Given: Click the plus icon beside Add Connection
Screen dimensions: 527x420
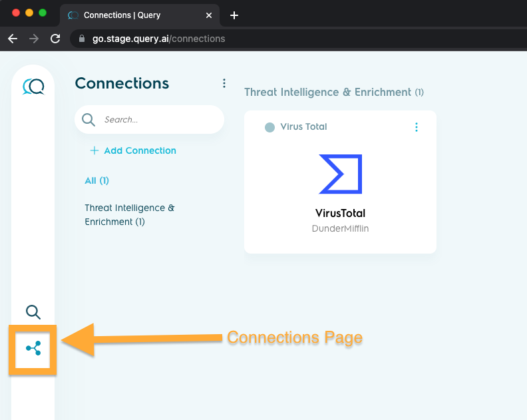Looking at the screenshot, I should coord(94,150).
